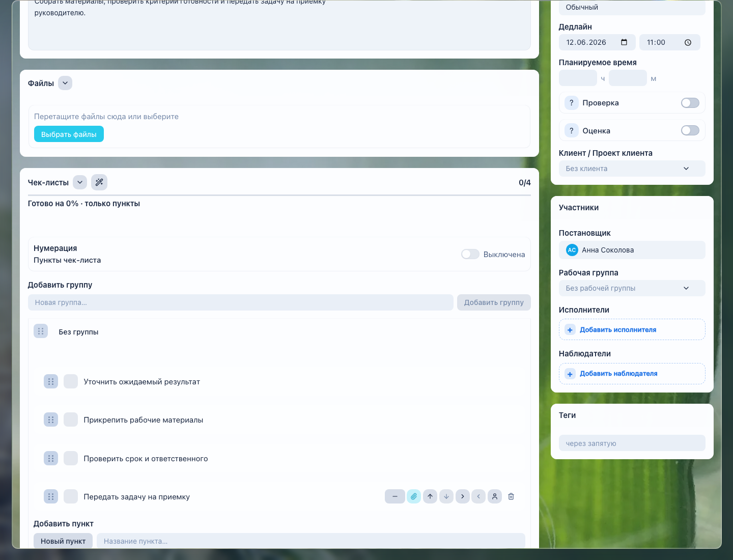733x560 pixels.
Task: Toggle checklist Нумерация switch
Action: pos(470,254)
